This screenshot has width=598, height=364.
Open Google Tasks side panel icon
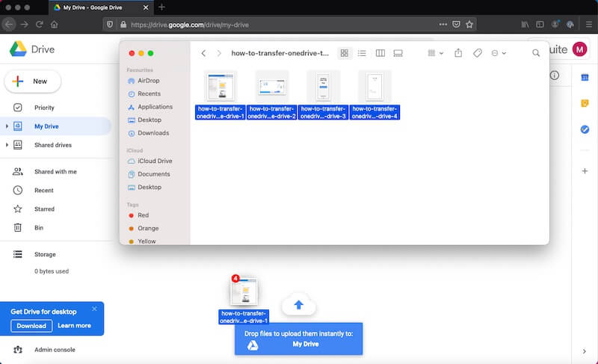(585, 129)
